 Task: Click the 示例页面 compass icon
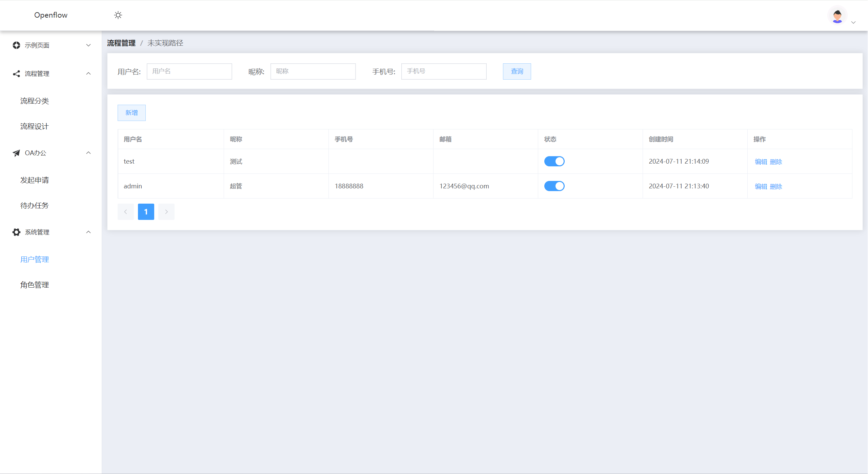point(16,45)
